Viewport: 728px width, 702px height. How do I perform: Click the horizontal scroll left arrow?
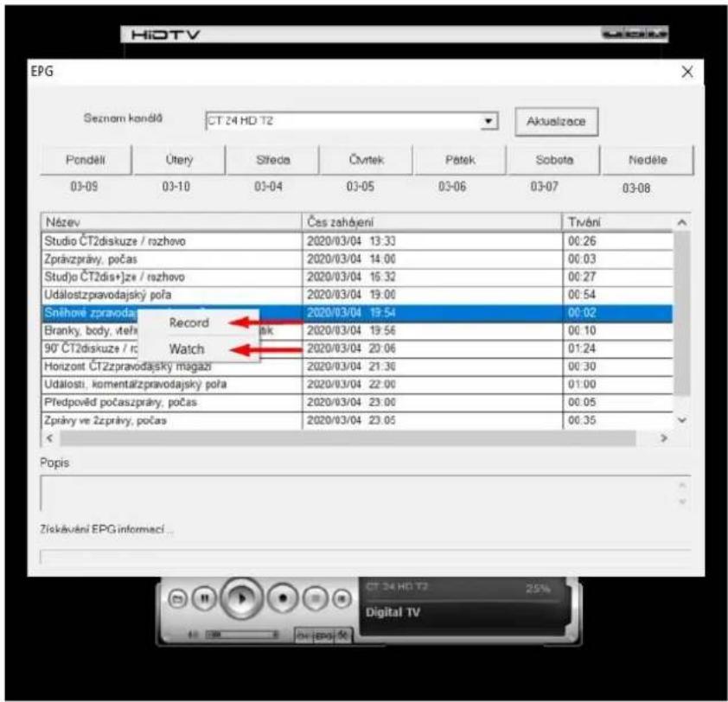click(x=49, y=437)
